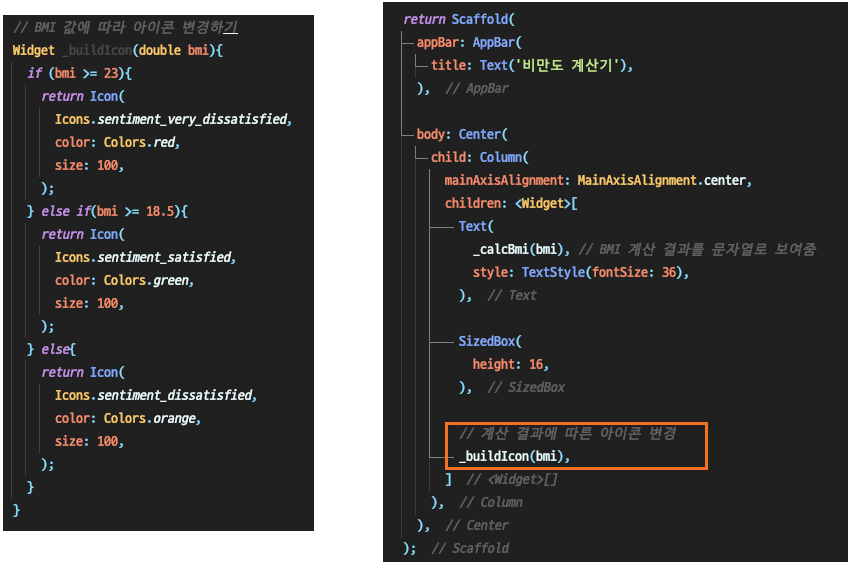852x568 pixels.
Task: Click the '} else if(bmi >= 18.5){' line
Action: (108, 211)
